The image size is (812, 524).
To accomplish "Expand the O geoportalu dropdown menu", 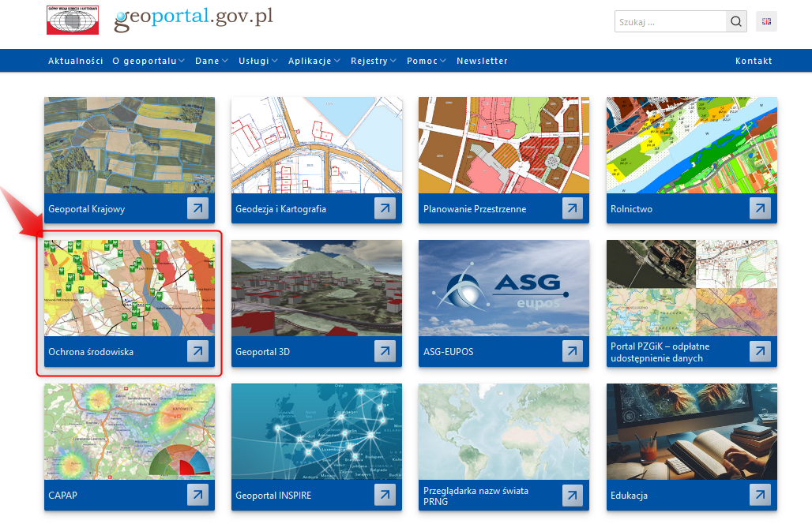I will coord(148,61).
